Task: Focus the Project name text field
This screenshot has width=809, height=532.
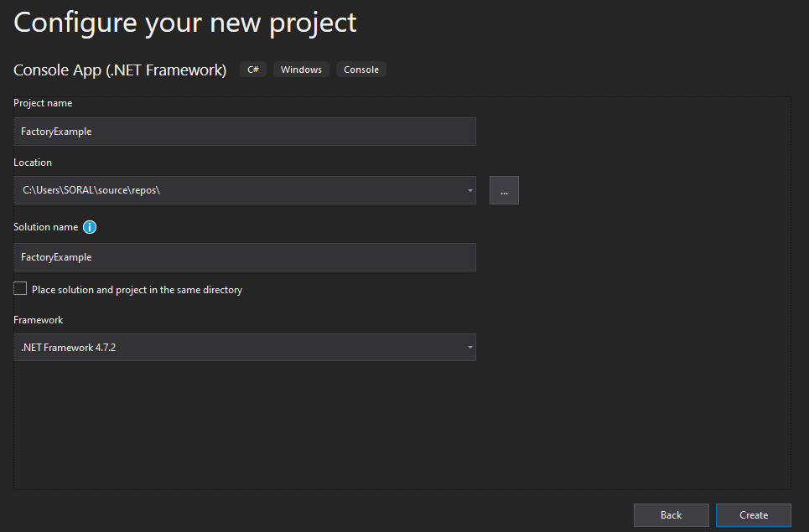Action: pyautogui.click(x=244, y=132)
